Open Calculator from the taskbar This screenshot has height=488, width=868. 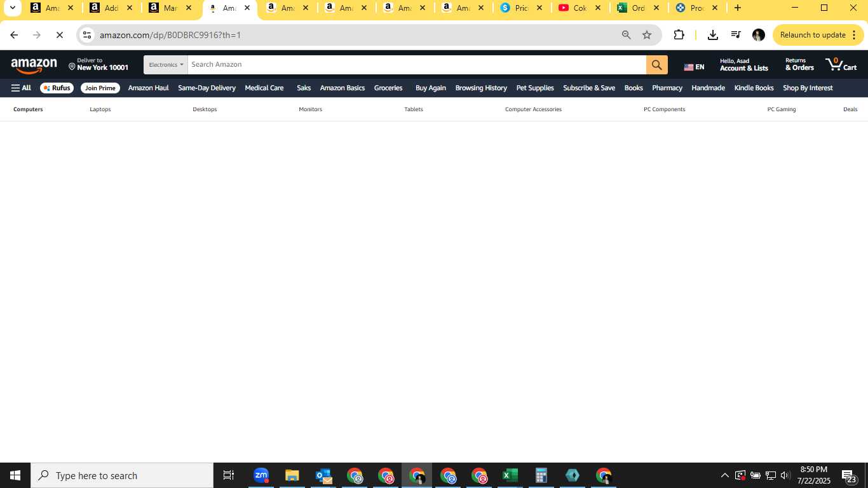[x=541, y=475]
